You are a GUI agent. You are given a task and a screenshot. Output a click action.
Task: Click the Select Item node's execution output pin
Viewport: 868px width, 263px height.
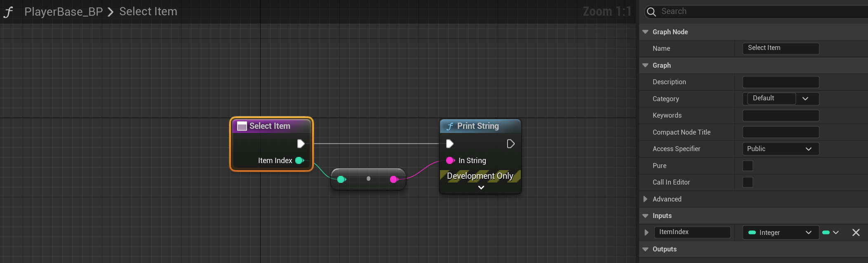click(301, 144)
